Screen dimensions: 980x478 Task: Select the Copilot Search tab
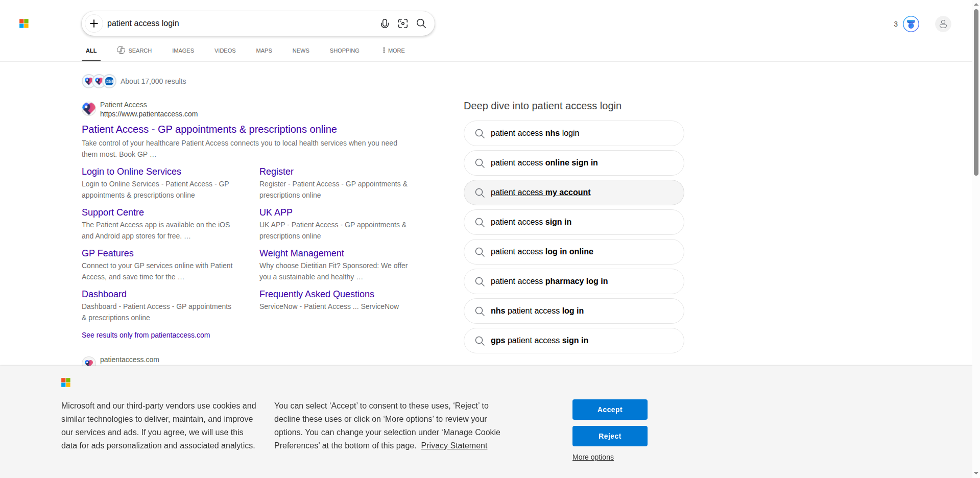134,51
